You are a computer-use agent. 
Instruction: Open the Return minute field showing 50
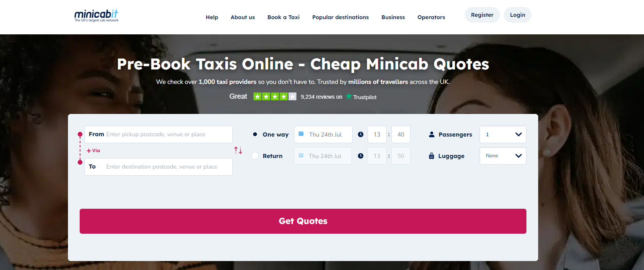pyautogui.click(x=401, y=156)
